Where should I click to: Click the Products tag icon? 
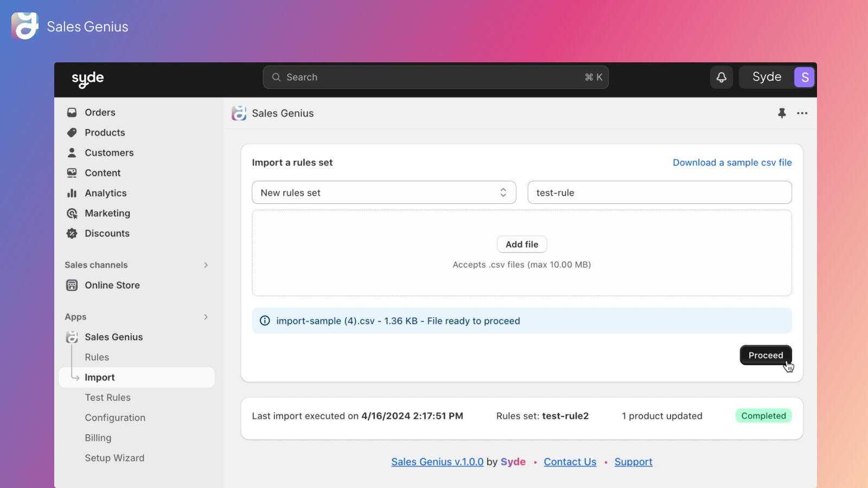pyautogui.click(x=72, y=133)
